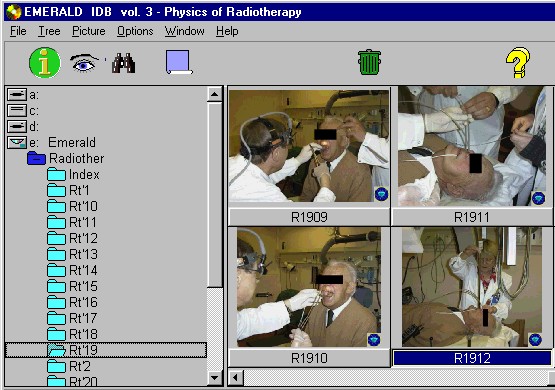Click the horizontal scrollbar left arrow
555x390 pixels.
point(235,377)
